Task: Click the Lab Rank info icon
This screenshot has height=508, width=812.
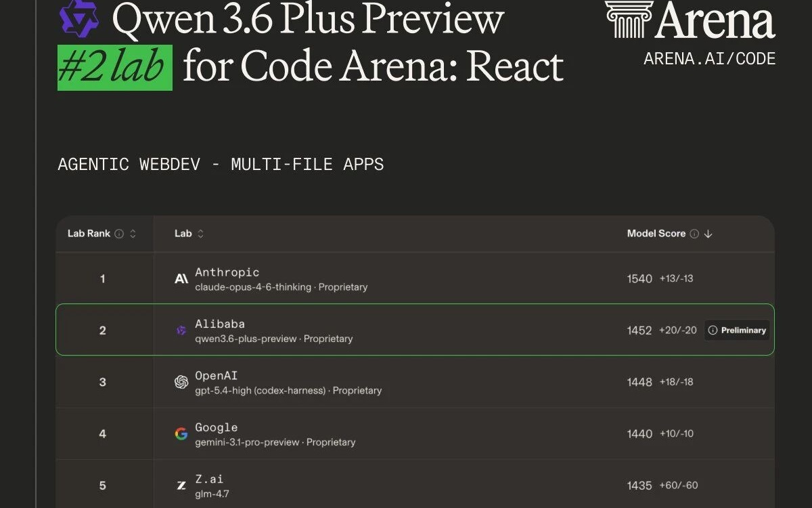Action: [120, 234]
